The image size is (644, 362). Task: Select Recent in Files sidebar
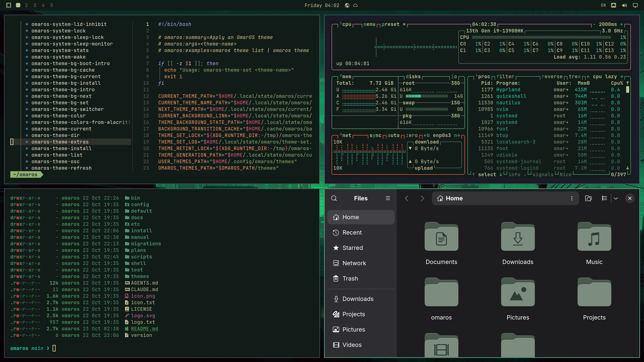[x=361, y=233]
